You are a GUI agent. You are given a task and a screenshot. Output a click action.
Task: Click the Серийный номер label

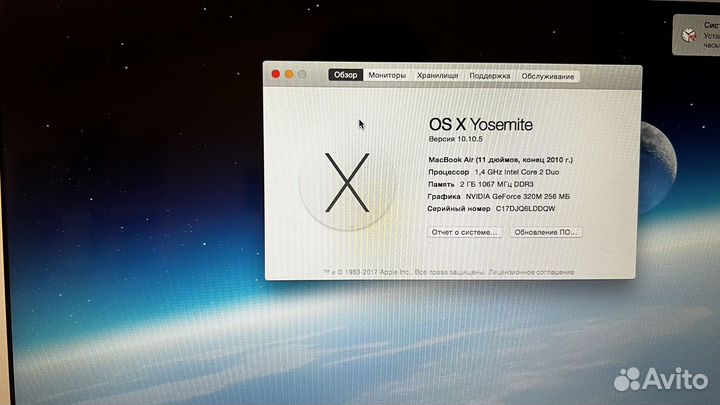pyautogui.click(x=459, y=208)
